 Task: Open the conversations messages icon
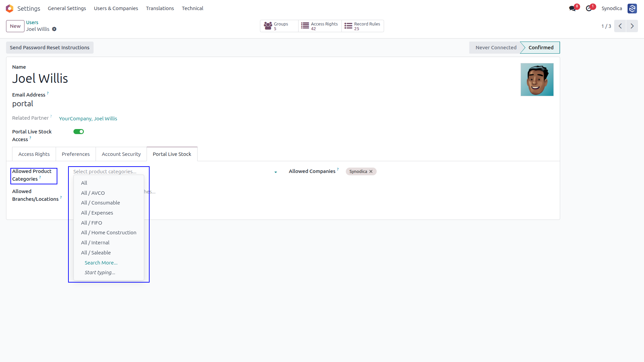click(x=572, y=8)
